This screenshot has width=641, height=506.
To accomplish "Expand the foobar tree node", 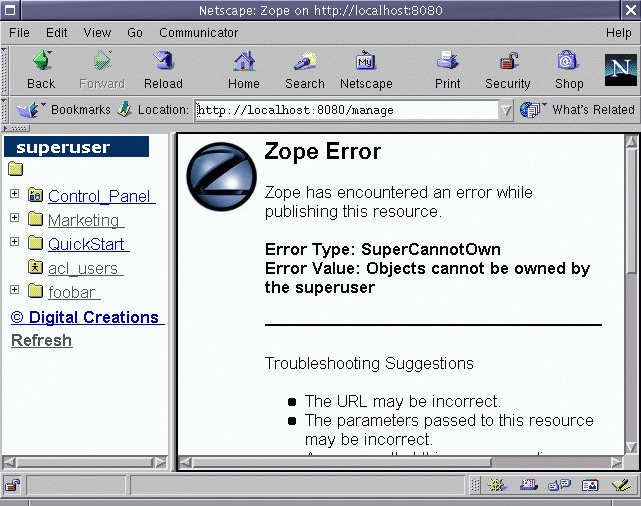I will 14,289.
